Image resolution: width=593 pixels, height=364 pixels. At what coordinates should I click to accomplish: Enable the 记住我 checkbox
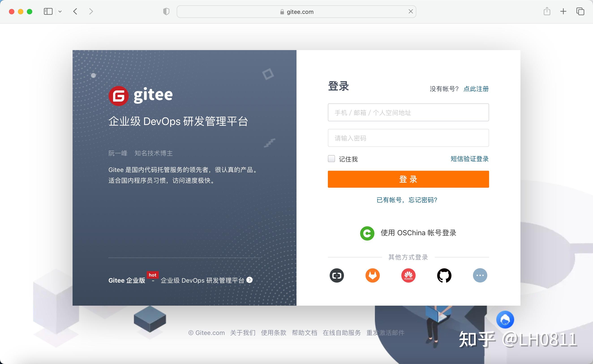(x=331, y=159)
